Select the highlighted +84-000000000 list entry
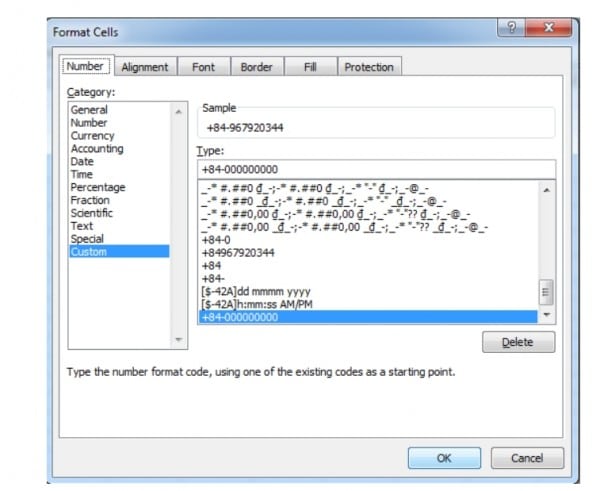This screenshot has height=491, width=600. (368, 317)
